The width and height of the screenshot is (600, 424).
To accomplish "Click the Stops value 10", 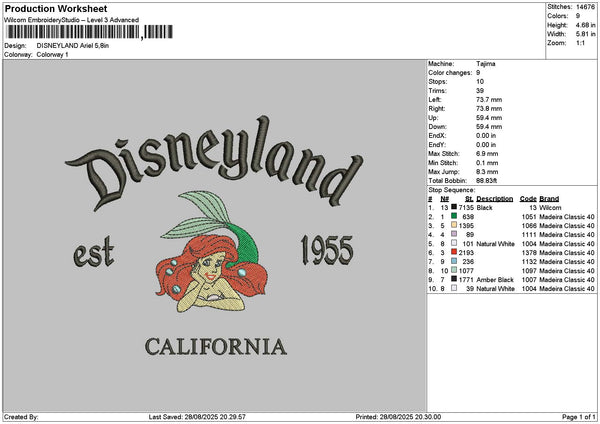I will click(480, 82).
